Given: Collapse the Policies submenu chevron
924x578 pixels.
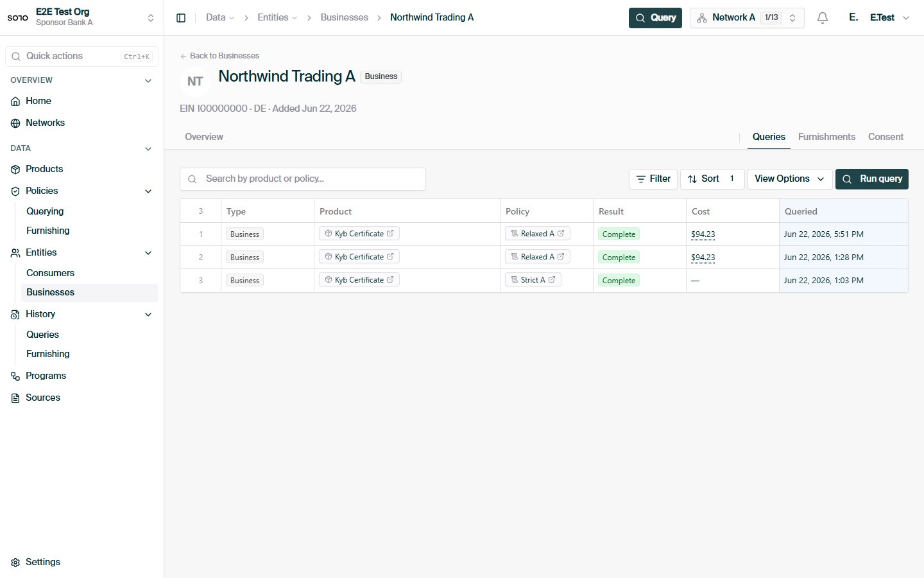Looking at the screenshot, I should click(x=148, y=191).
